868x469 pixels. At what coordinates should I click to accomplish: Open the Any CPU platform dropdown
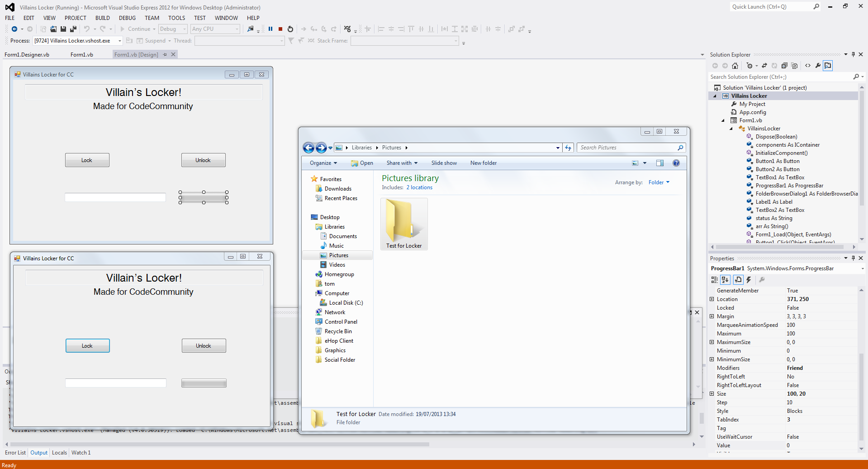pyautogui.click(x=237, y=29)
